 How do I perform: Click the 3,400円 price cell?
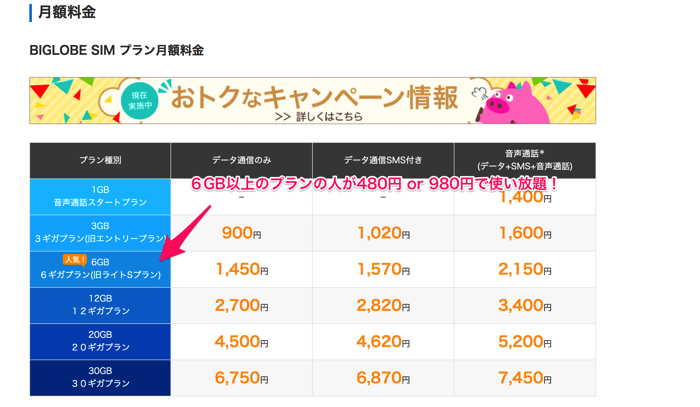pos(525,305)
